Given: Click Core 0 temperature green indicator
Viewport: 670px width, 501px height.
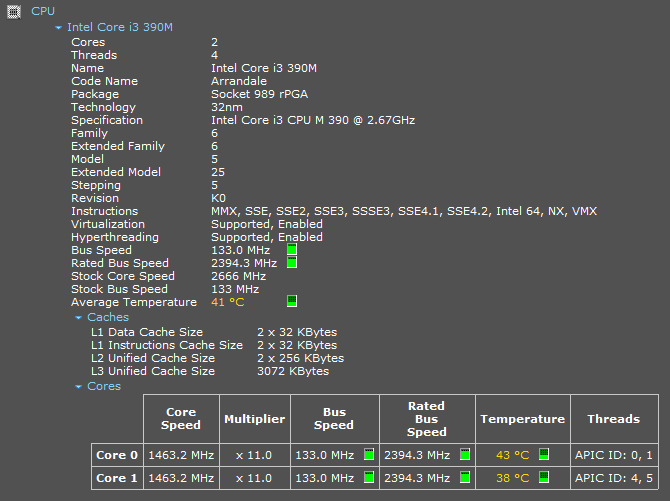Looking at the screenshot, I should point(544,455).
